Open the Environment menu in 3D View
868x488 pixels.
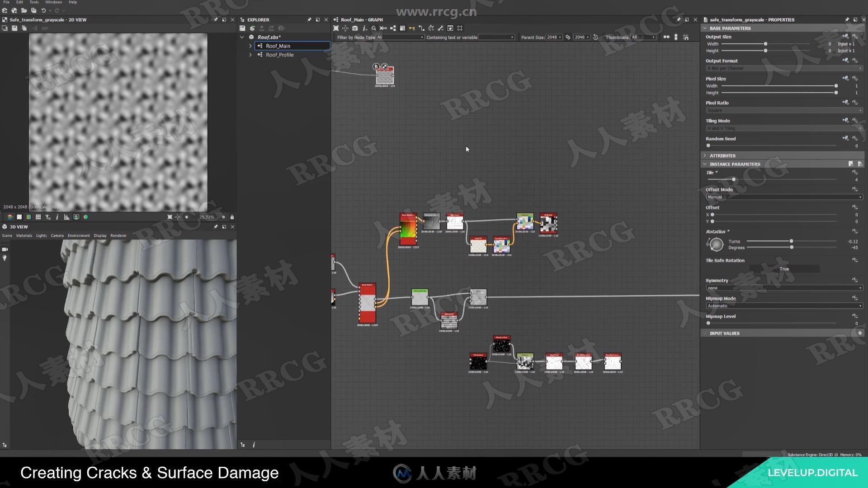[79, 235]
